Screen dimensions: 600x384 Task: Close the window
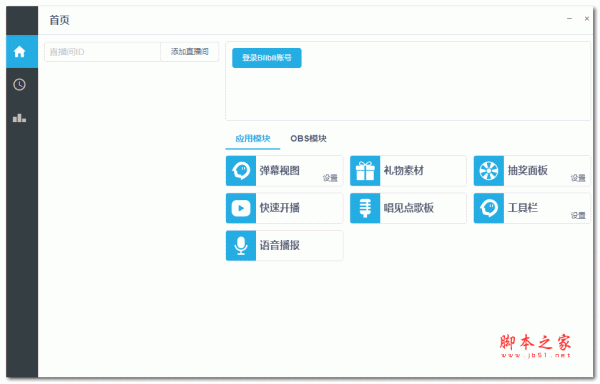pos(587,18)
